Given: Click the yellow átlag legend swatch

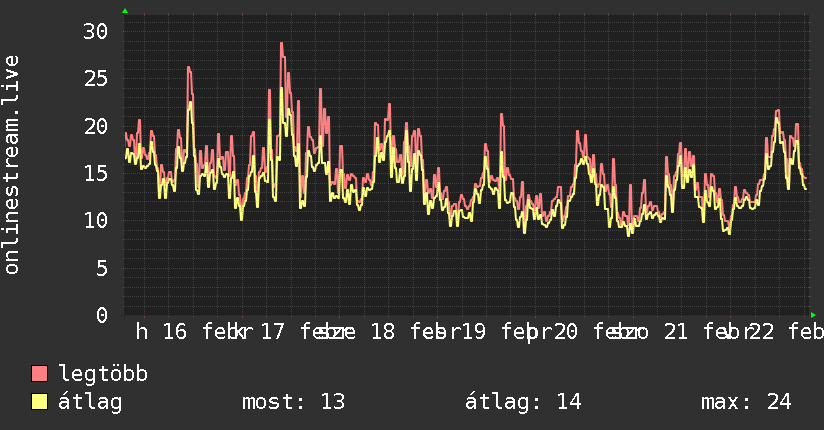Looking at the screenshot, I should (x=39, y=402).
